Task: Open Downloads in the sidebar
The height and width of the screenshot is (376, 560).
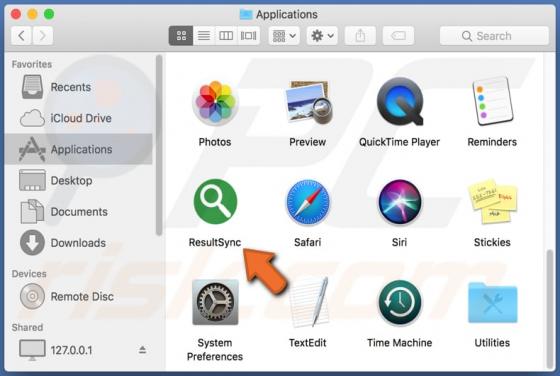Action: point(79,243)
